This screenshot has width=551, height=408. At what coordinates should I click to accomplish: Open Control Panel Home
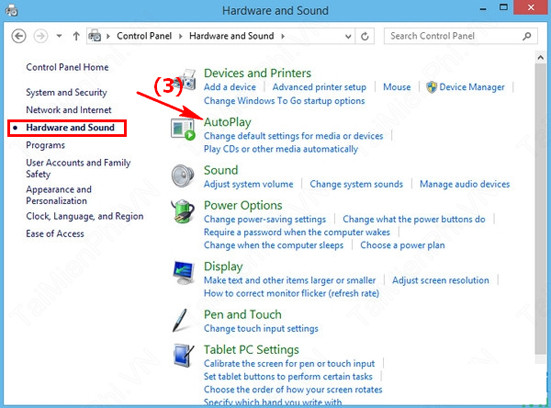click(x=67, y=67)
